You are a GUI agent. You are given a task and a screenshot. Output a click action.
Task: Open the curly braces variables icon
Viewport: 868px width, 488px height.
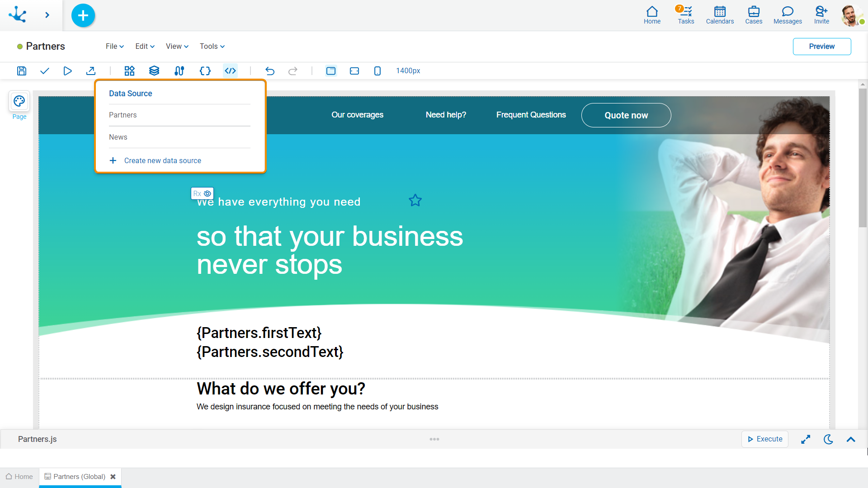205,70
